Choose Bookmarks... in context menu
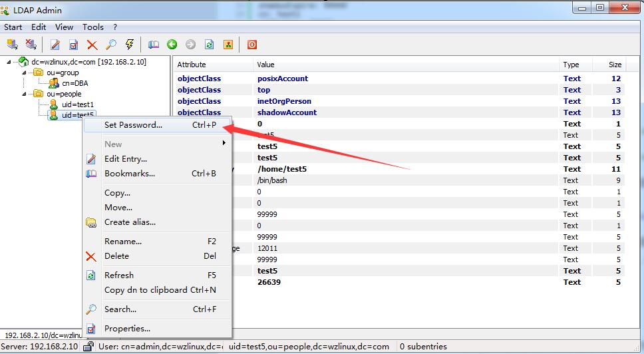 [158, 173]
